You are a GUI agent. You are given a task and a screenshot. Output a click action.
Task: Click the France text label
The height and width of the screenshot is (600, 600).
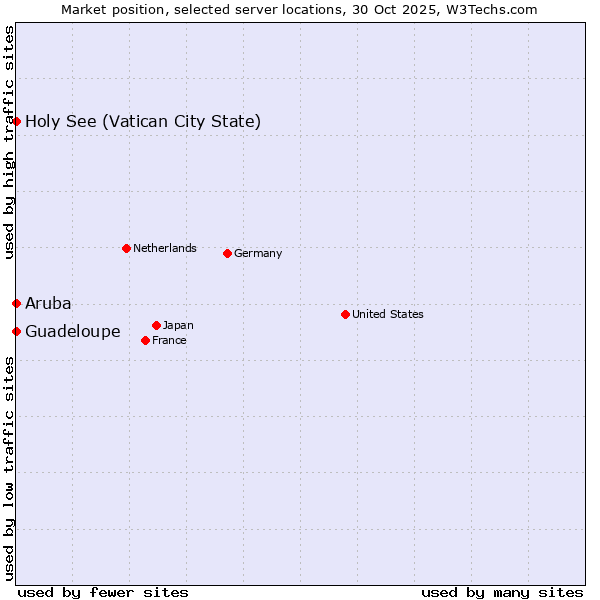169,341
